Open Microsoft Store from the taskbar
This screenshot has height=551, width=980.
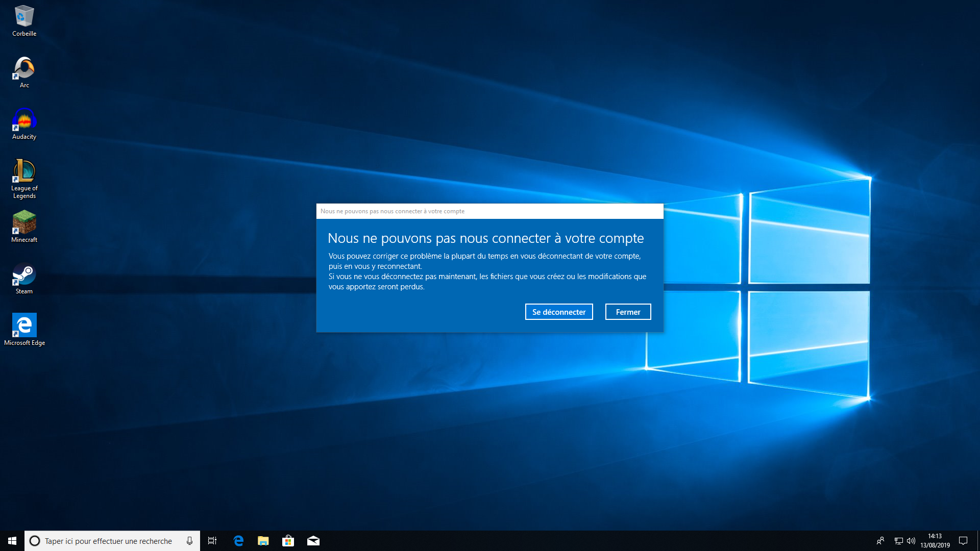[288, 541]
